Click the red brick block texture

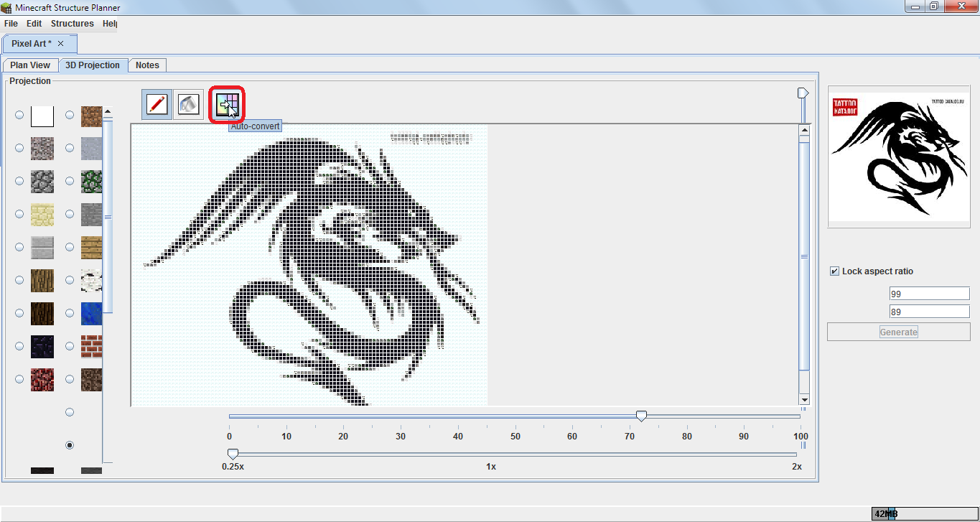[x=91, y=346]
